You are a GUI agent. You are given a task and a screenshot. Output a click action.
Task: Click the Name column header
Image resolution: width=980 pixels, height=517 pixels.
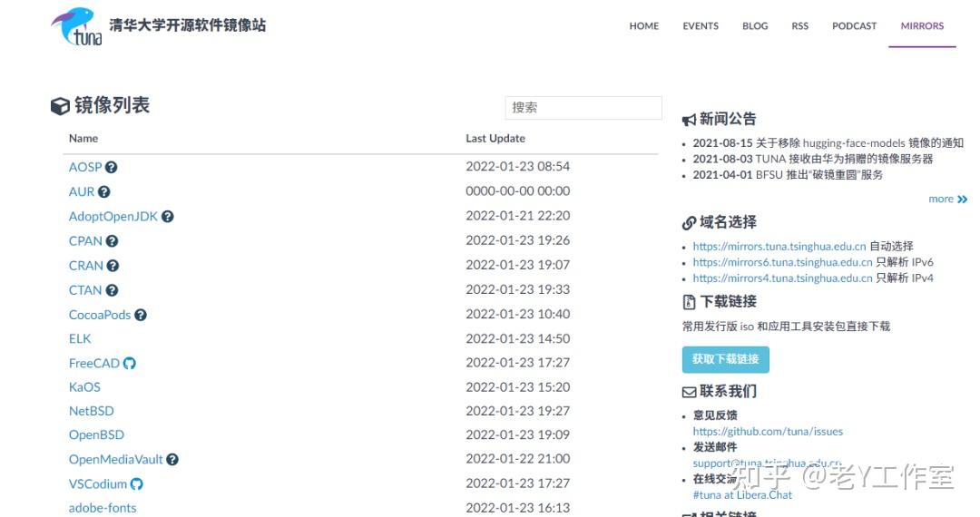pyautogui.click(x=83, y=139)
